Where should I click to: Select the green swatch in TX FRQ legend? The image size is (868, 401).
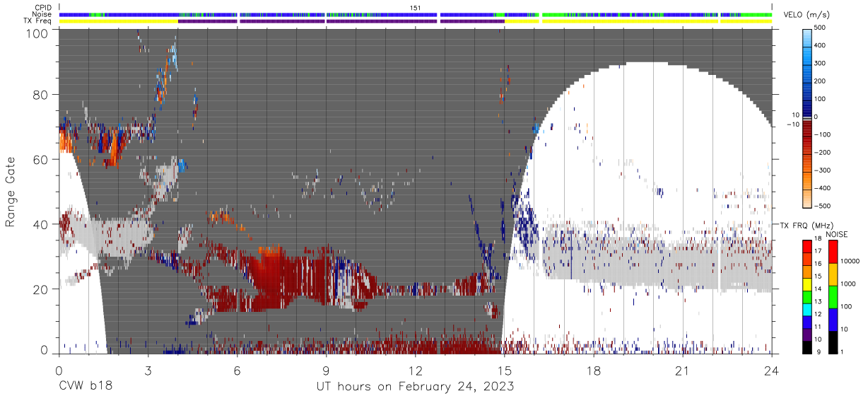point(807,297)
